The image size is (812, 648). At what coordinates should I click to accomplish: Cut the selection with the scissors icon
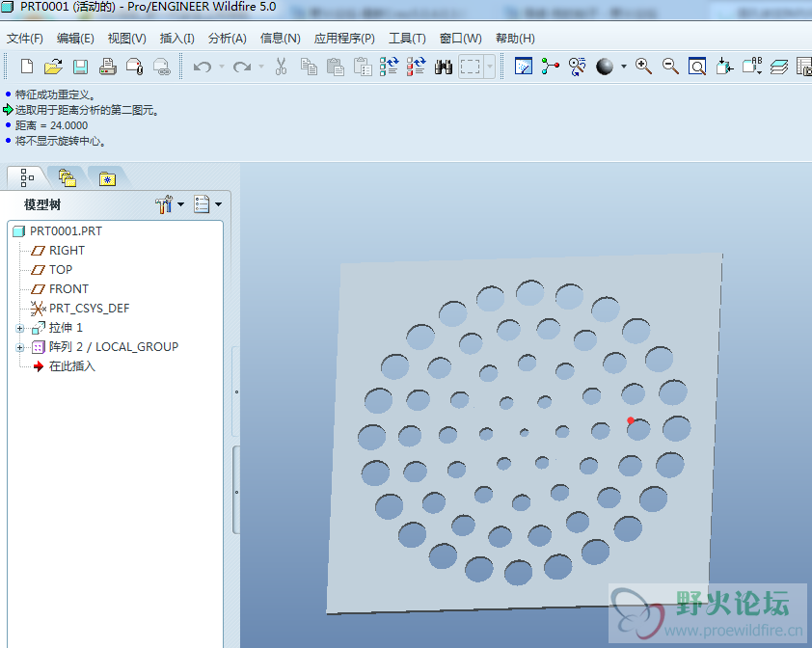click(282, 67)
